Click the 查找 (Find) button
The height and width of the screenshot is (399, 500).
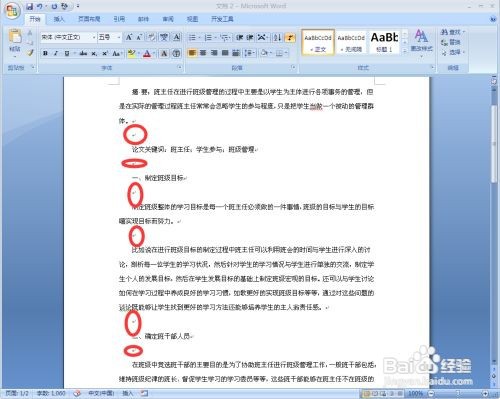452,32
